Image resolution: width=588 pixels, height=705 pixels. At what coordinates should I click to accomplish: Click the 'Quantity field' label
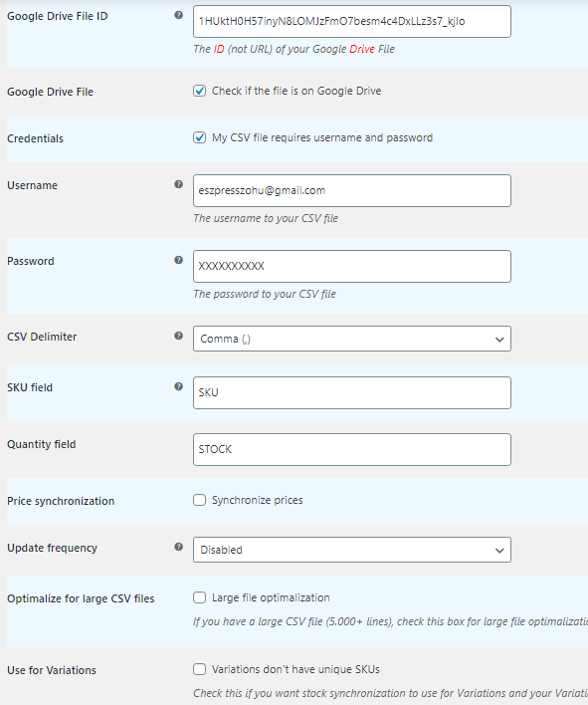tap(42, 444)
